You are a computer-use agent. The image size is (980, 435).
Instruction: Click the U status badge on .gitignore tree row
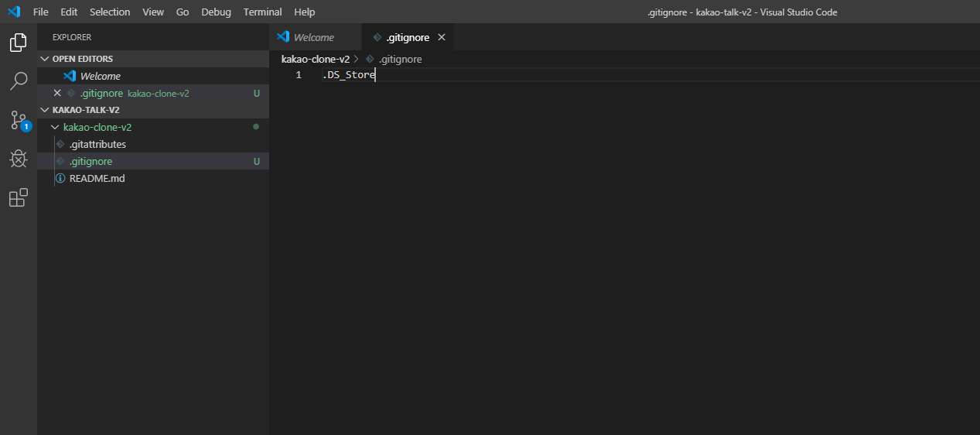[257, 161]
